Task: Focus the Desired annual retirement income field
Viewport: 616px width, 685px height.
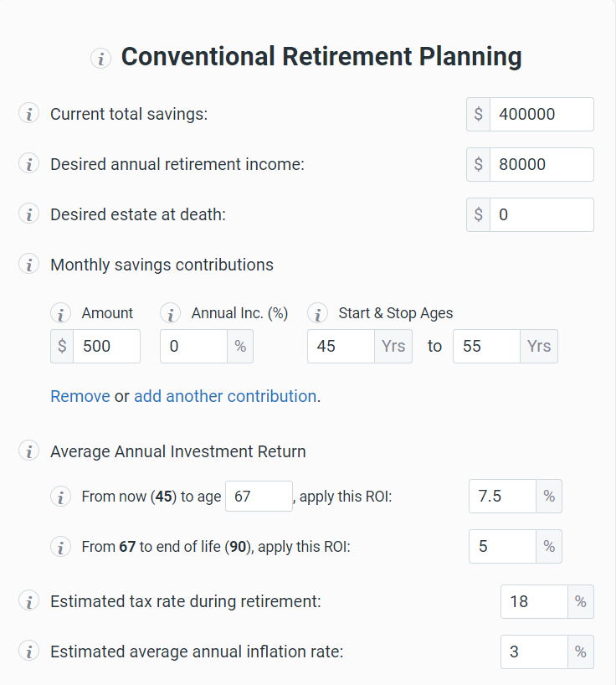Action: [542, 165]
